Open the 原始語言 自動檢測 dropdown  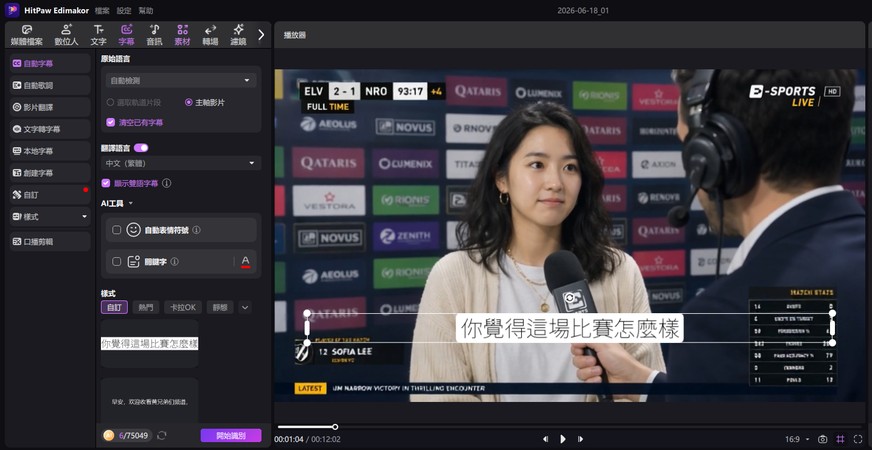[x=181, y=81]
